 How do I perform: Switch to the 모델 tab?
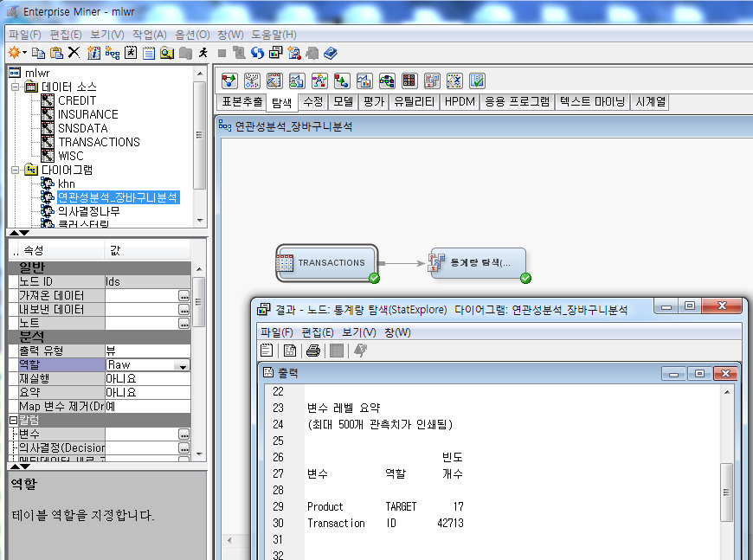[344, 102]
